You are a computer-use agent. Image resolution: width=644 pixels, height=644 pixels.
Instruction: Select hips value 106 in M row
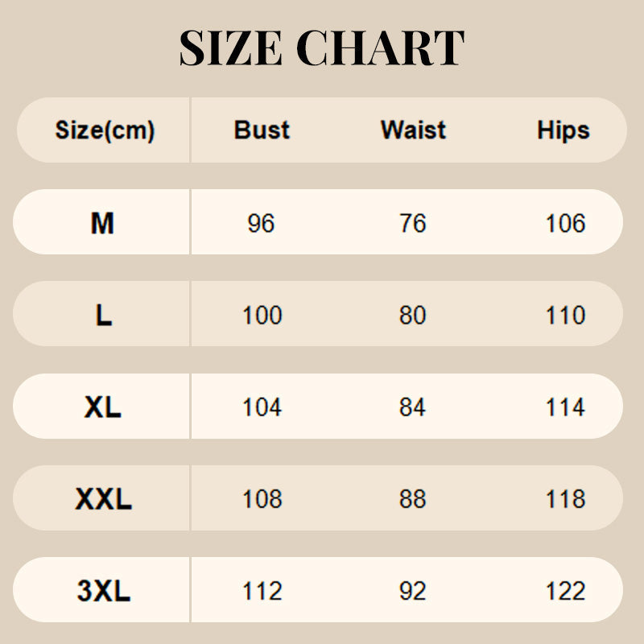point(565,223)
